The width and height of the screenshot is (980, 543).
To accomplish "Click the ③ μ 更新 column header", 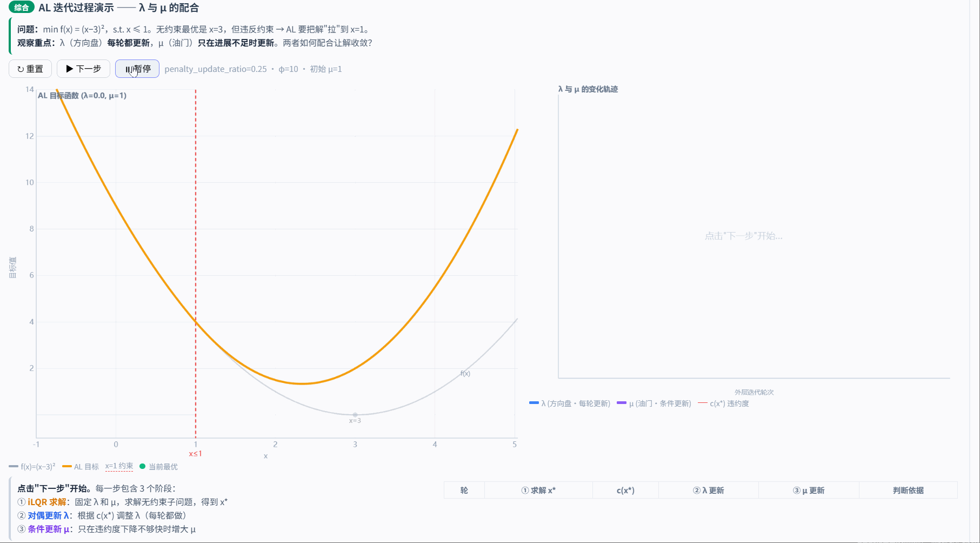I will pyautogui.click(x=809, y=491).
